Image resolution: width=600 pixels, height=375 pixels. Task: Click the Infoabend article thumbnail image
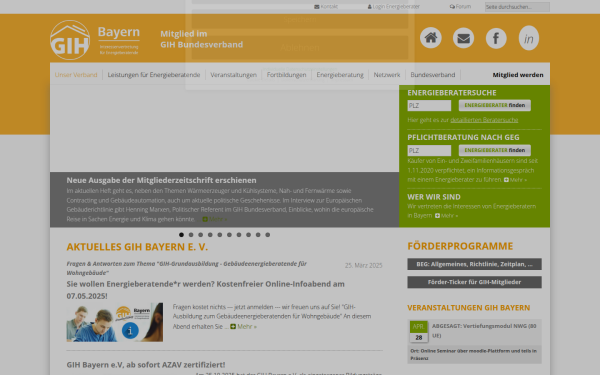pyautogui.click(x=115, y=322)
